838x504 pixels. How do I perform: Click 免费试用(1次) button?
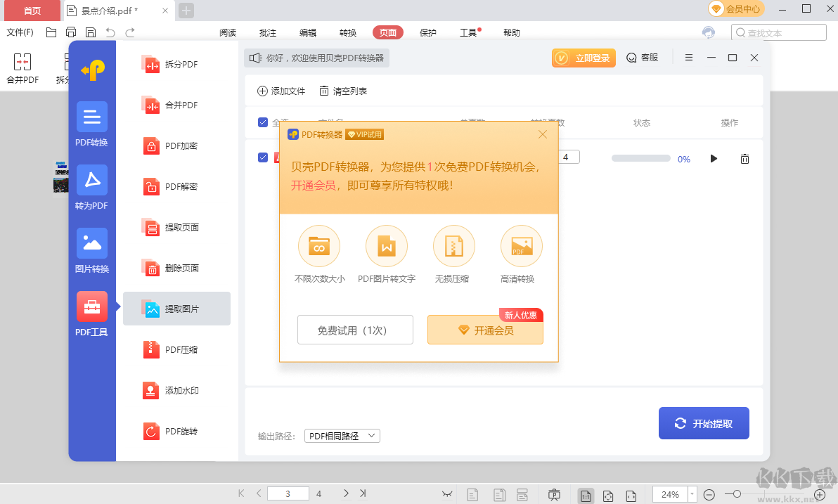coord(356,330)
